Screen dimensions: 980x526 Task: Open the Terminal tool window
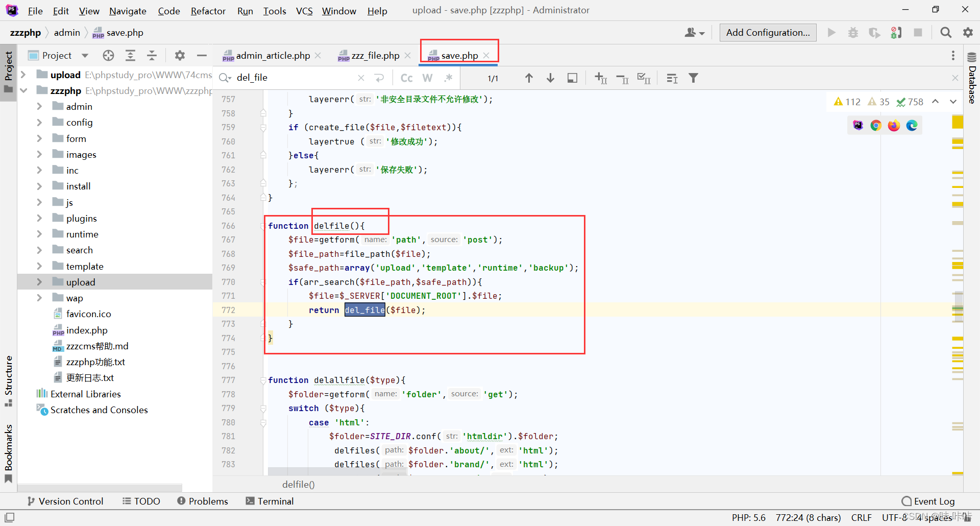click(x=269, y=501)
